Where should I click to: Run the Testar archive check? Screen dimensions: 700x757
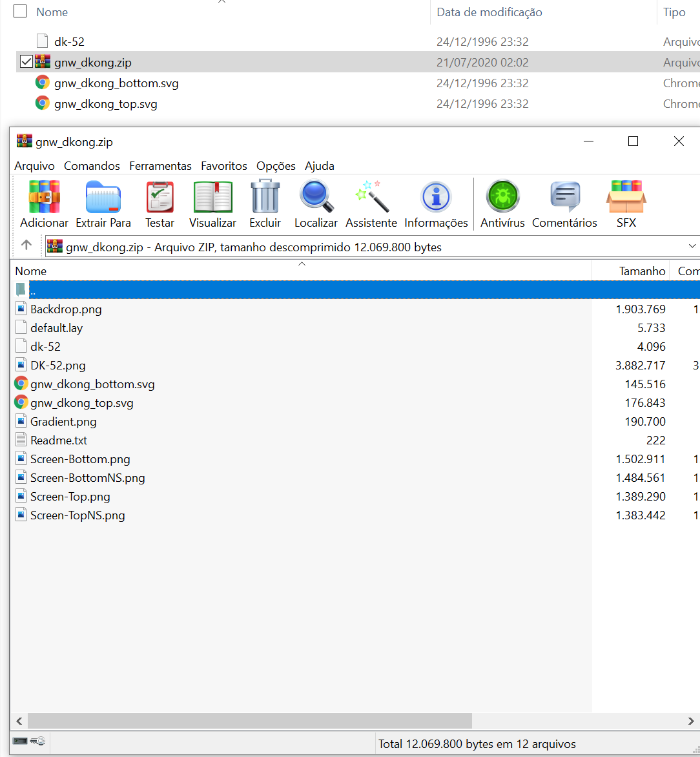160,197
